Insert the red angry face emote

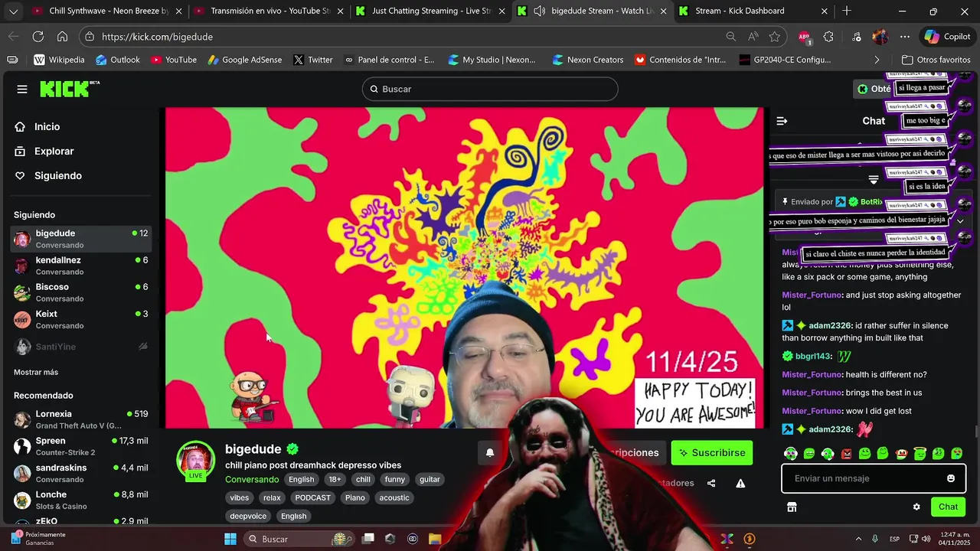[846, 454]
